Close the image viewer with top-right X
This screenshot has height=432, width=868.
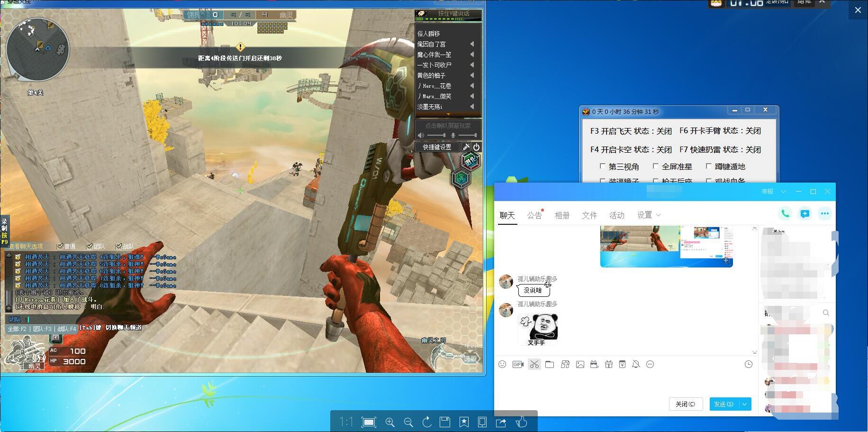[858, 10]
